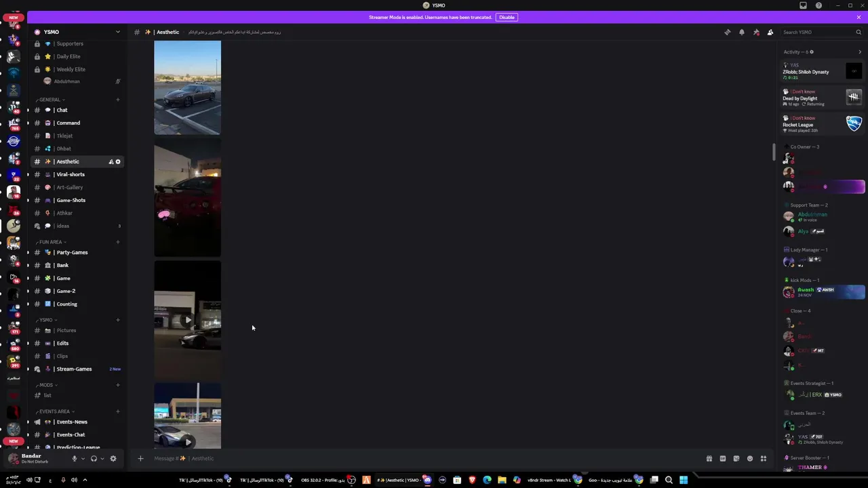Collapse the YSMO category
This screenshot has height=488, width=868.
click(45, 320)
